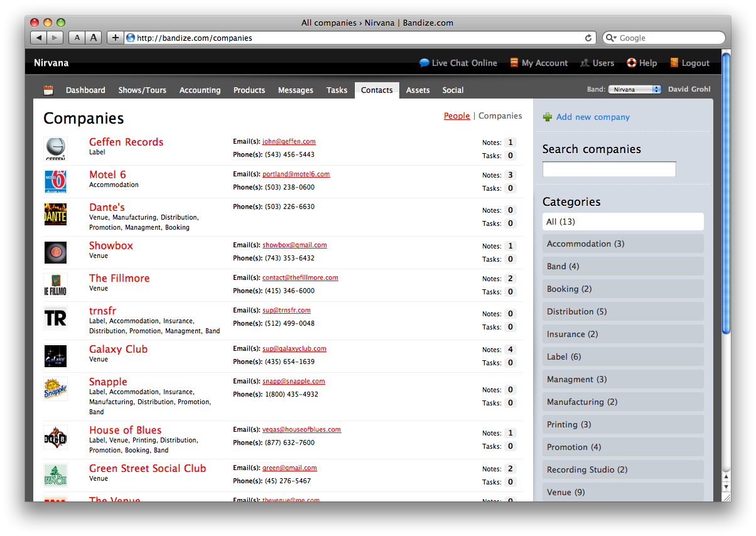Select the Contacts tab
Image resolution: width=756 pixels, height=536 pixels.
[377, 90]
